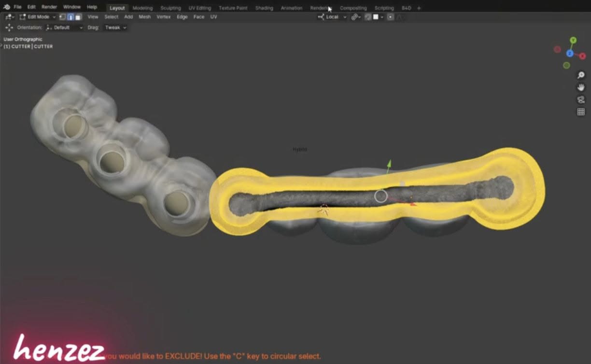The image size is (591, 364).
Task: Switch to the Rendering workspace tab
Action: (x=321, y=8)
